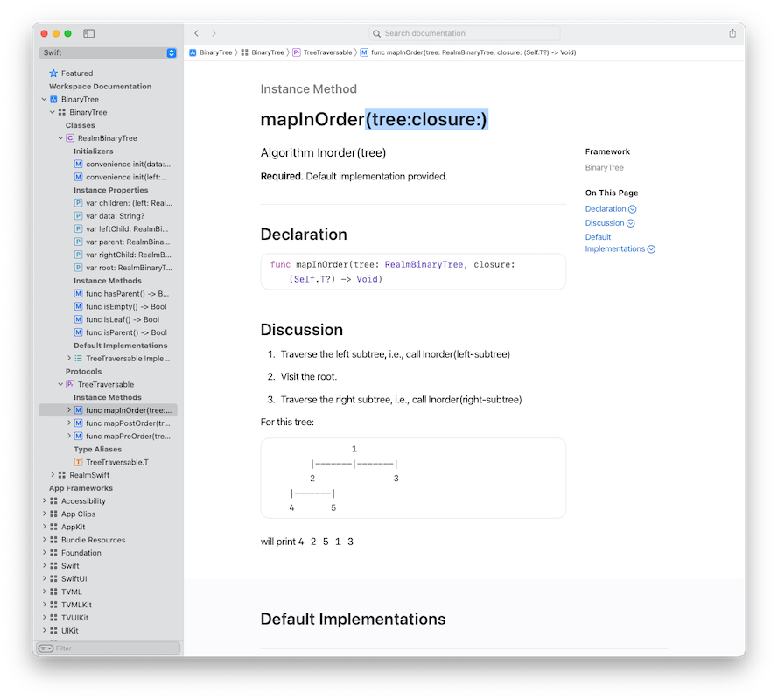Select Featured in the sidebar
This screenshot has width=778, height=700.
pyautogui.click(x=77, y=73)
